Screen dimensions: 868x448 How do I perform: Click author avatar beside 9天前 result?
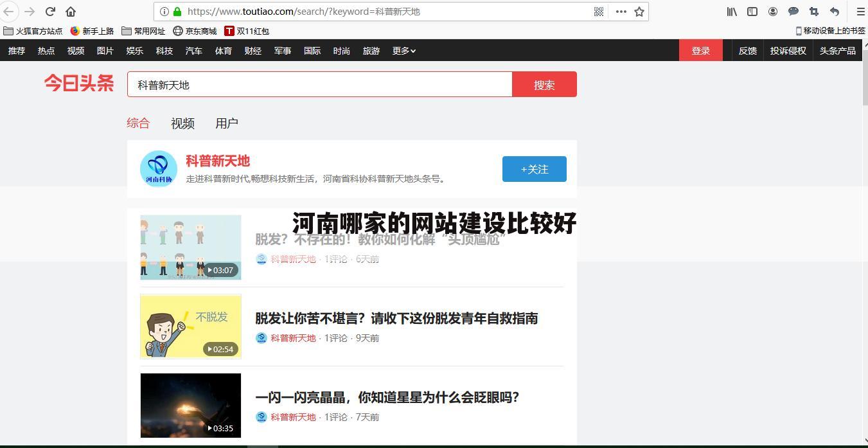tap(261, 338)
